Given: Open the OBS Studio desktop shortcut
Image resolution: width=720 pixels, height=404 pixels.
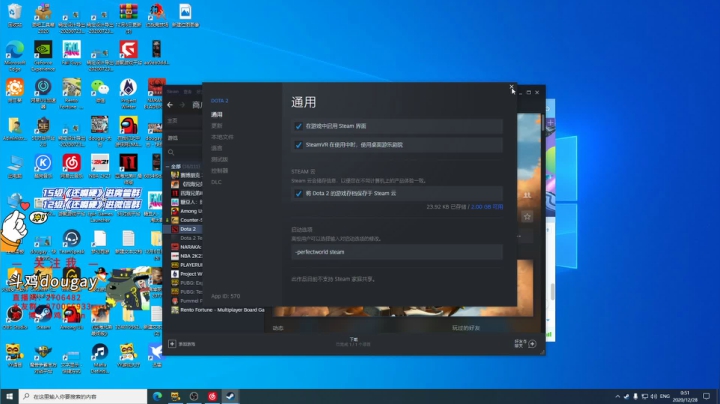Looking at the screenshot, I should pos(15,318).
